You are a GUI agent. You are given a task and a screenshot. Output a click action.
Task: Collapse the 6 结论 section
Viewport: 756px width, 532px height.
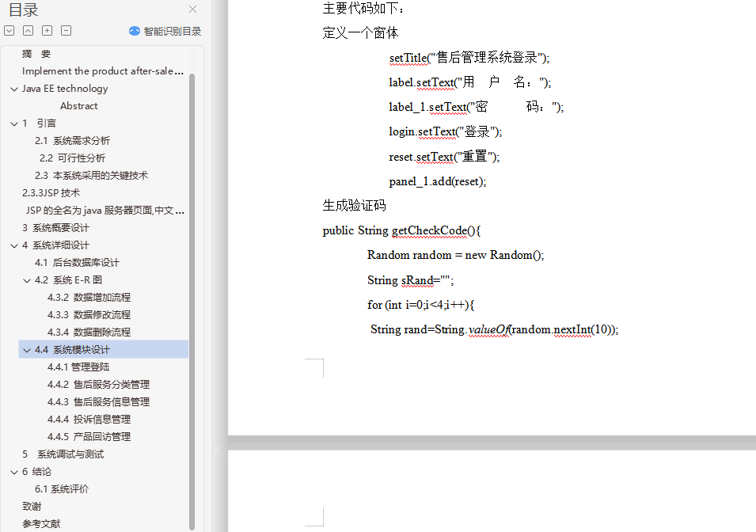pyautogui.click(x=14, y=472)
